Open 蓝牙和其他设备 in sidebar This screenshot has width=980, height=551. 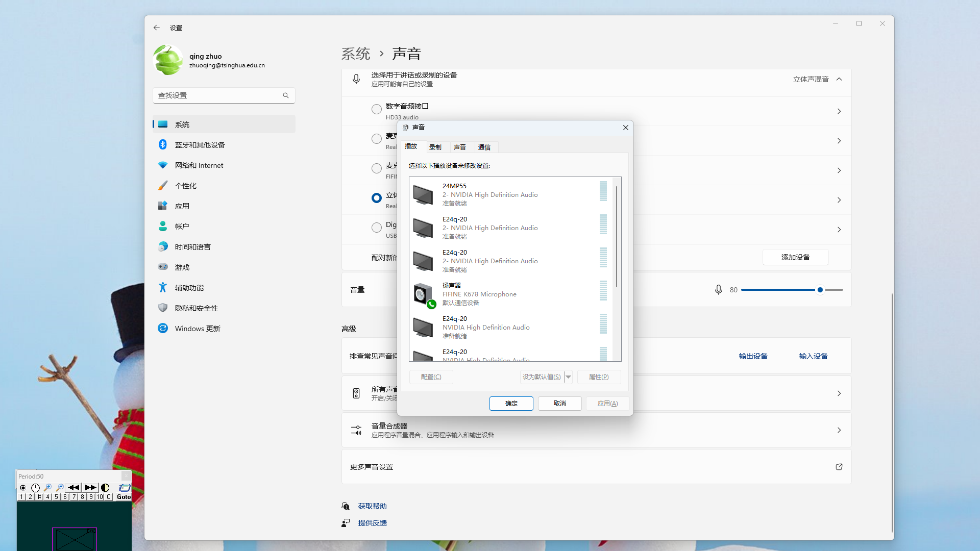click(200, 145)
